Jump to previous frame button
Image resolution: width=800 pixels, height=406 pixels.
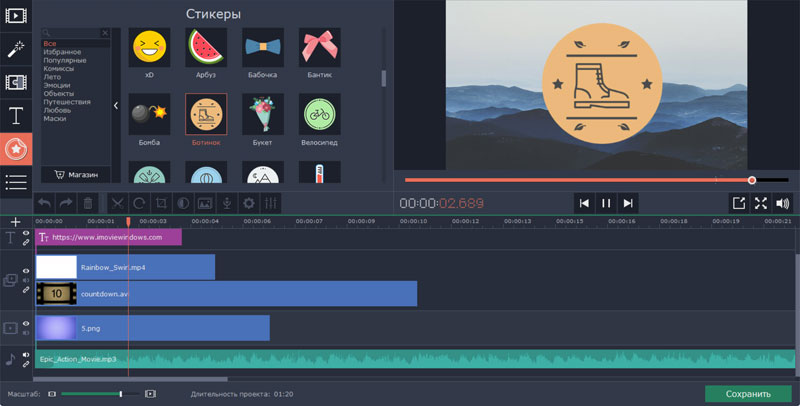[584, 204]
